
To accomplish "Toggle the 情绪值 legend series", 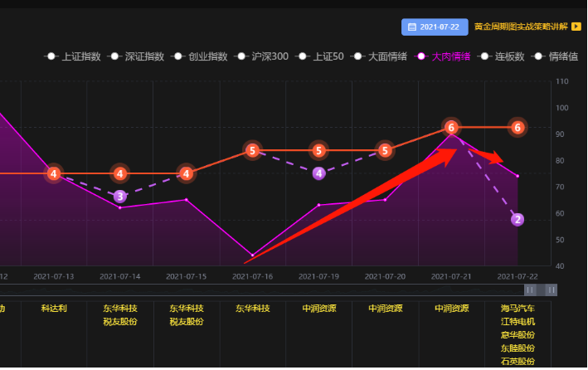I will 561,56.
